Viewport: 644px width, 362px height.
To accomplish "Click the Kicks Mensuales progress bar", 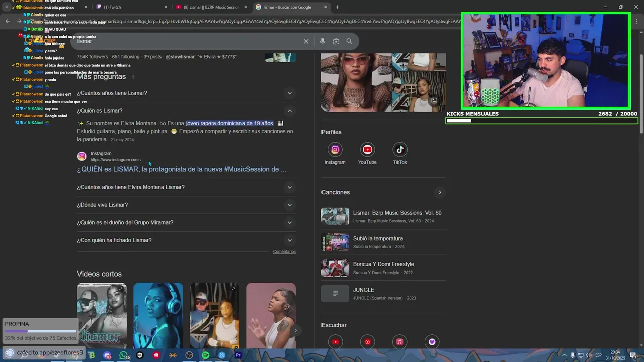I will tap(542, 121).
